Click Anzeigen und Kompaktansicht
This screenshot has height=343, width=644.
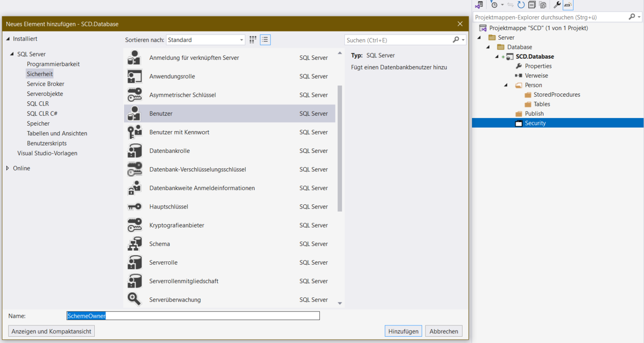point(51,331)
